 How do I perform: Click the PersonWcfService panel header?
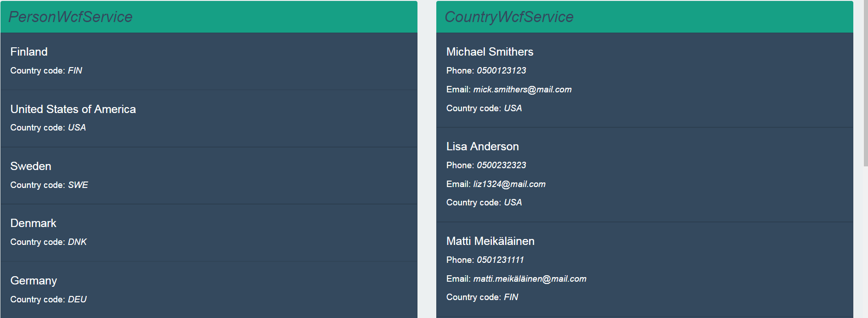click(209, 17)
